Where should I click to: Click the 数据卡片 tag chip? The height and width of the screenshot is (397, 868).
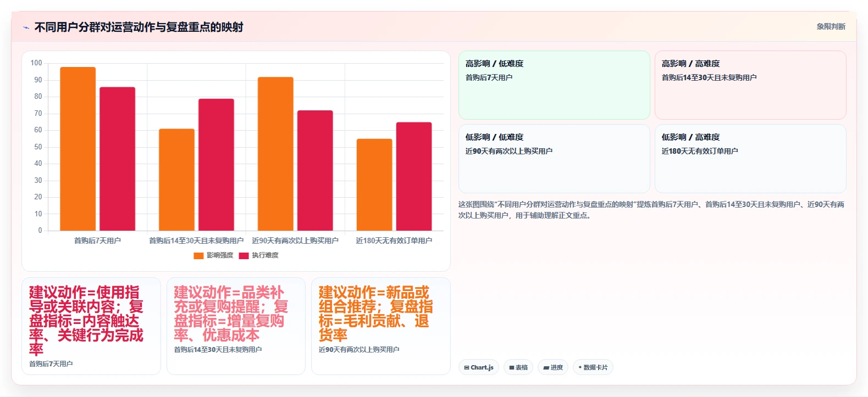click(x=593, y=367)
